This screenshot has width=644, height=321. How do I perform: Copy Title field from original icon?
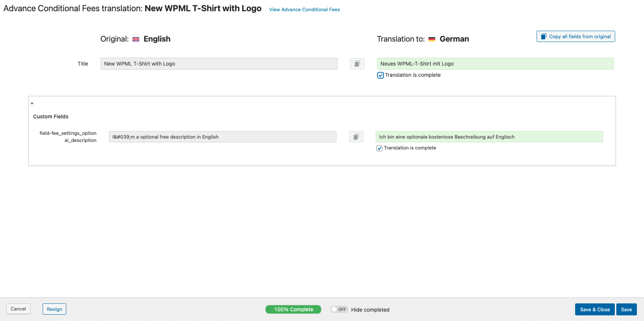point(357,64)
